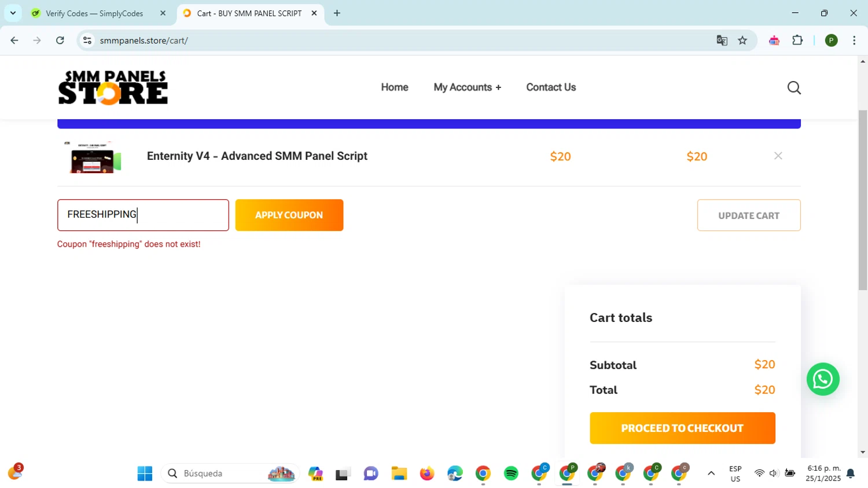Launch Microsoft Edge from taskbar

click(x=455, y=474)
